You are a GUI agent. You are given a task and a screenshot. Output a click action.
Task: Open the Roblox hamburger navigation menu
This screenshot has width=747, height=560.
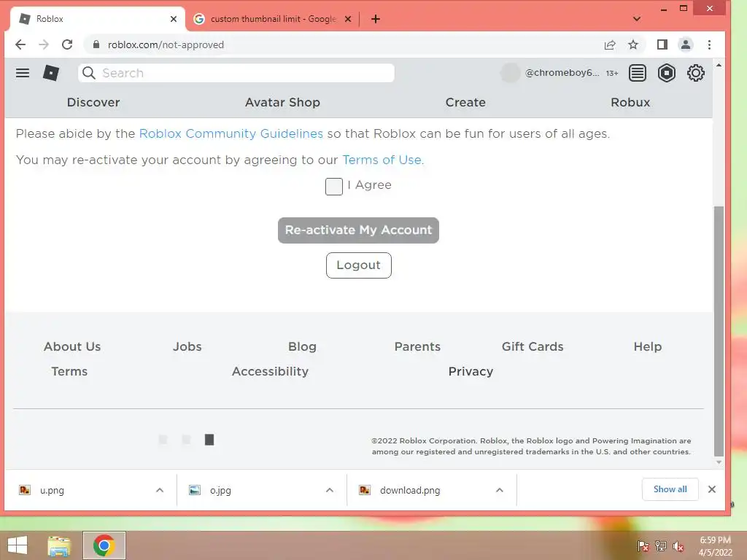(x=23, y=73)
